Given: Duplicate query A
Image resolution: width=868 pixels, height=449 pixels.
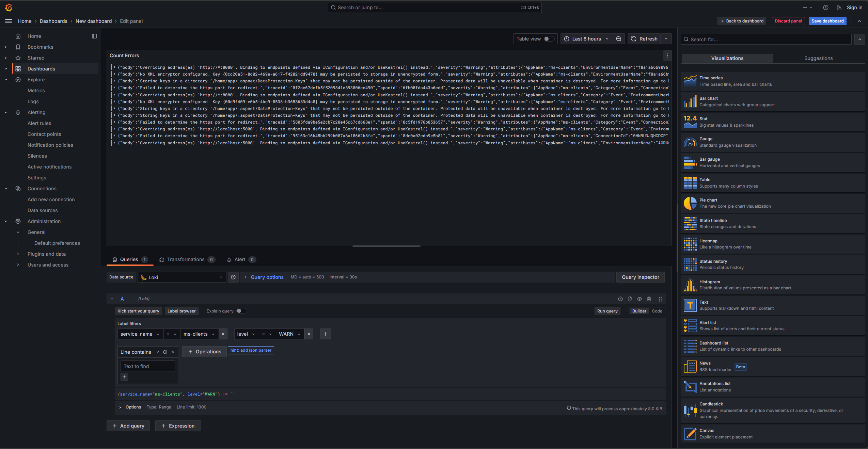Looking at the screenshot, I should click(x=630, y=299).
